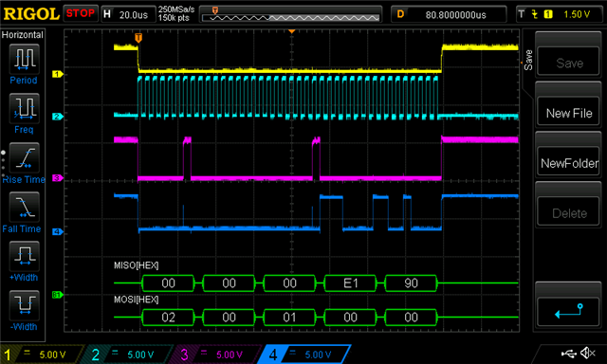
Task: Click the orange trigger position marker at the top of the grid
Action: click(x=292, y=31)
